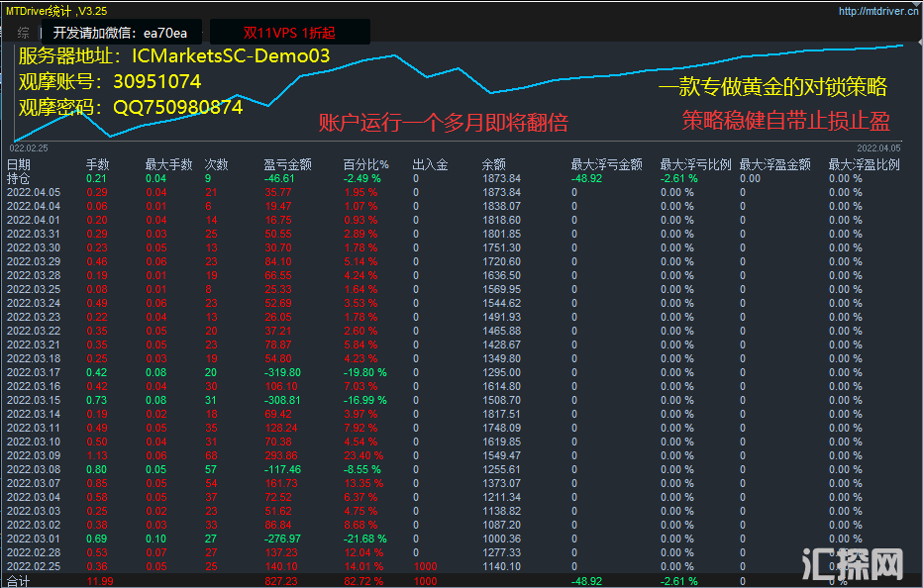Click balance 1614.80 in the 2022.03.16 row

pyautogui.click(x=501, y=386)
